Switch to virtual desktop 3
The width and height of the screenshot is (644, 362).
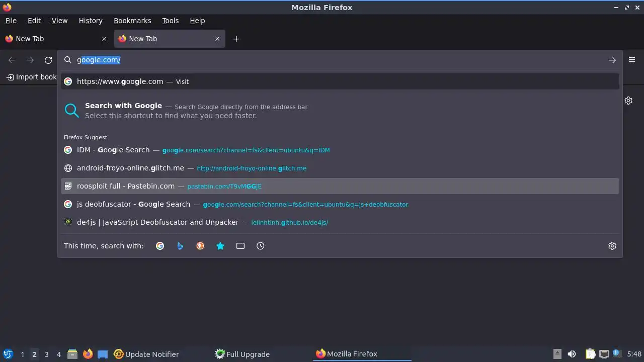tap(46, 354)
